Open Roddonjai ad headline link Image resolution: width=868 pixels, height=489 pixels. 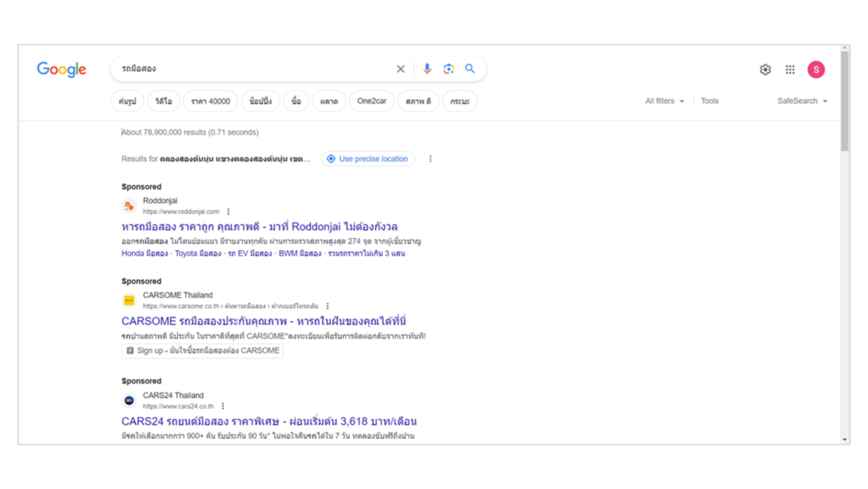pyautogui.click(x=259, y=227)
